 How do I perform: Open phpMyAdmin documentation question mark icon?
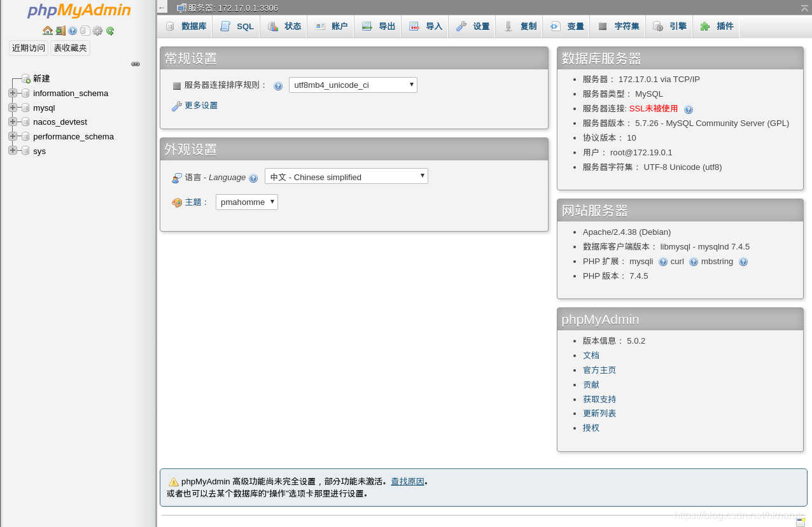72,30
